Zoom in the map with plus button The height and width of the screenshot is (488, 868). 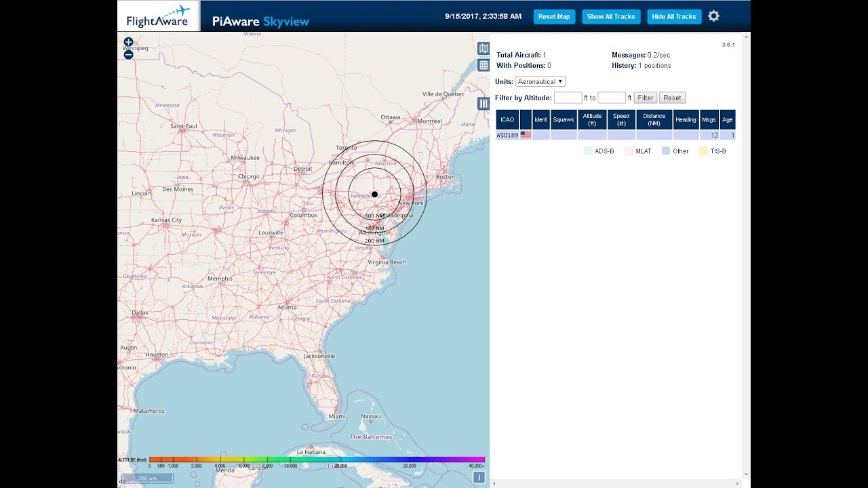(128, 42)
